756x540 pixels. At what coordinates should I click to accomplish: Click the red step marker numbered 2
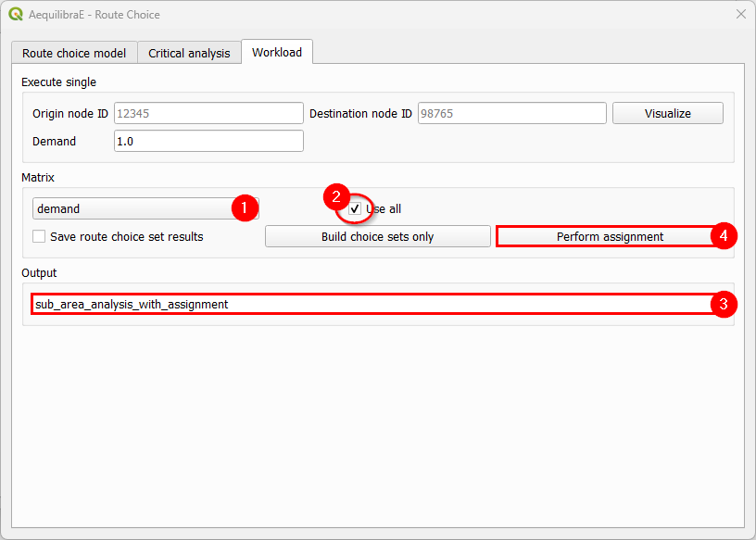click(x=335, y=196)
